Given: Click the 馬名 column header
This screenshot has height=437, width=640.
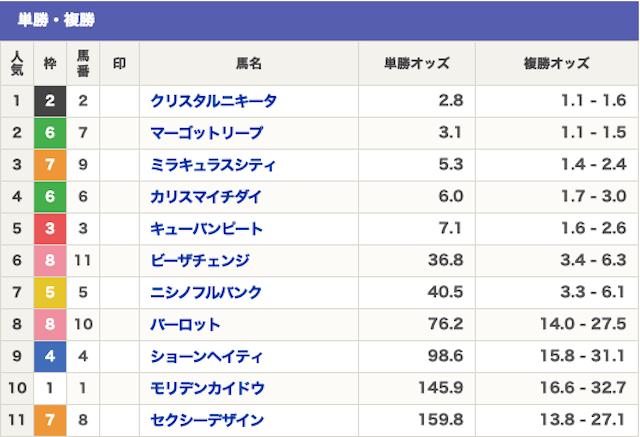Looking at the screenshot, I should point(249,63).
